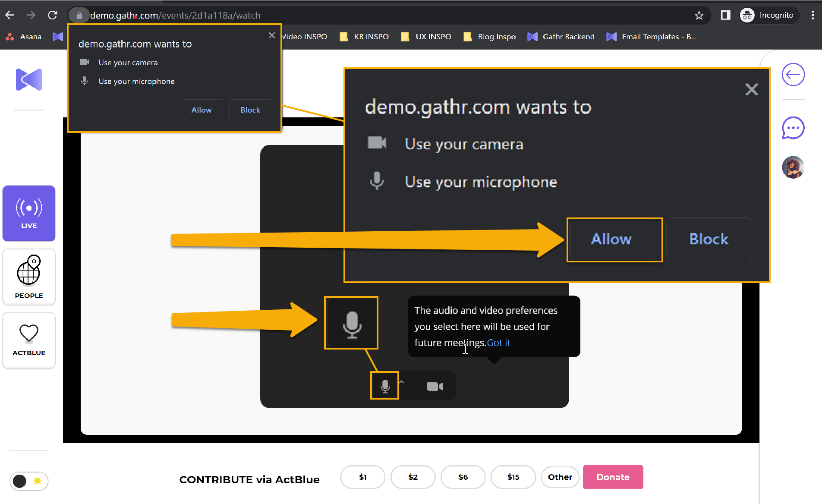The height and width of the screenshot is (504, 822).
Task: Open the user profile avatar
Action: (793, 167)
